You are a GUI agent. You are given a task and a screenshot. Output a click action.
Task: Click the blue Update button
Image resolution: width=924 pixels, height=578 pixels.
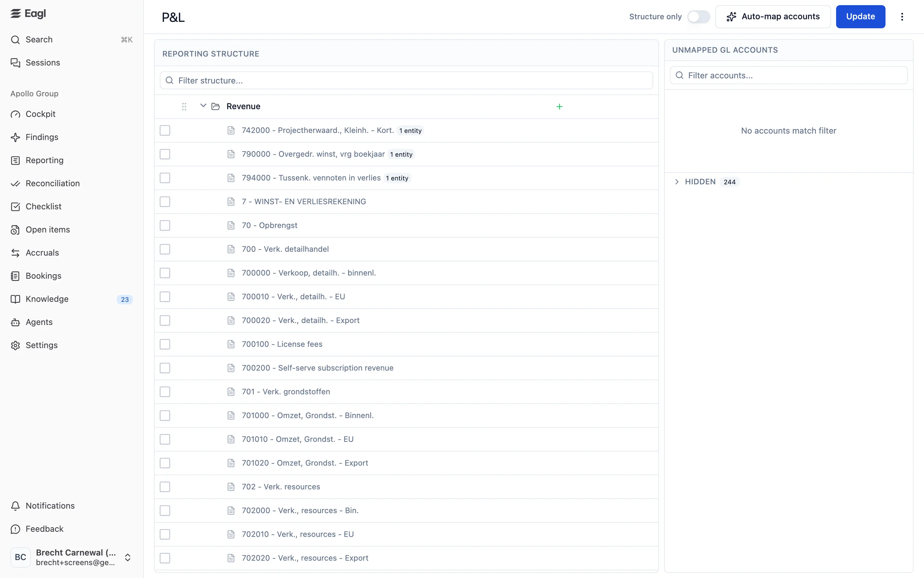coord(860,17)
